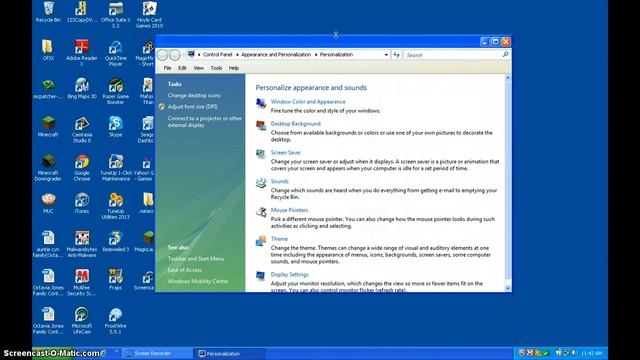
Task: Click Change desktop icons task link
Action: pos(194,96)
